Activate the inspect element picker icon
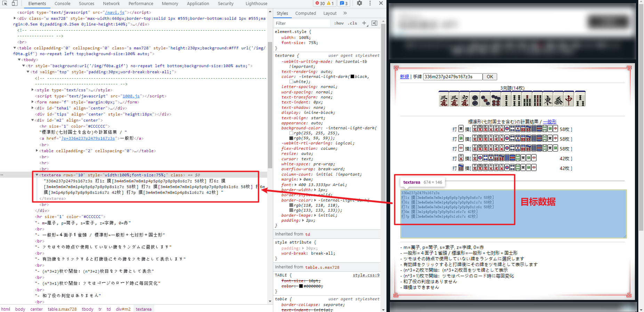This screenshot has height=312, width=644. click(x=5, y=3)
